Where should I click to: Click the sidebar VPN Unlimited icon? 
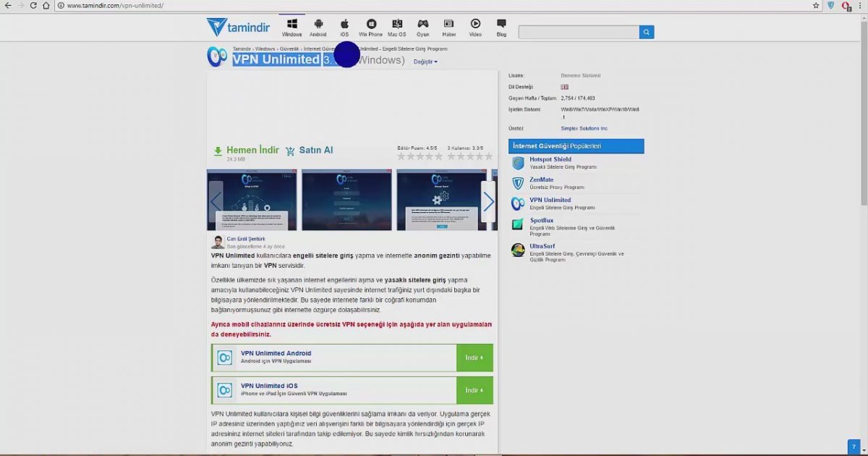pyautogui.click(x=518, y=203)
